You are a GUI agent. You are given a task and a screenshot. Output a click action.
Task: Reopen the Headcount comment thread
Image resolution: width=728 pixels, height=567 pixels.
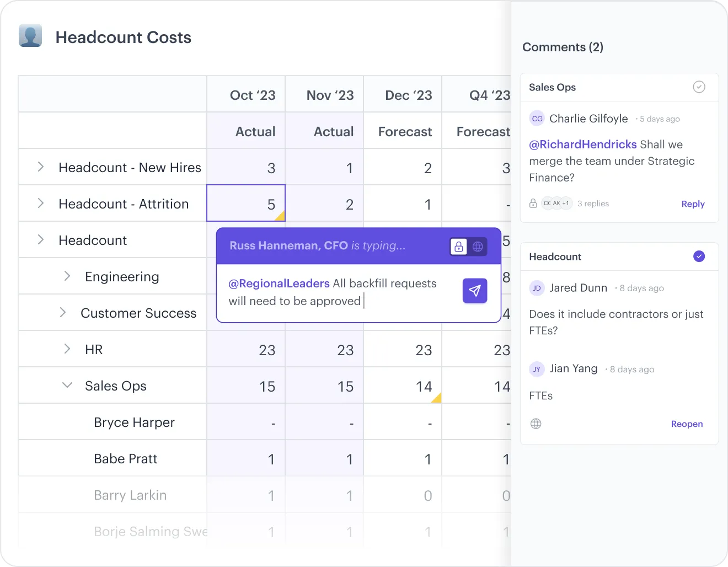(687, 424)
